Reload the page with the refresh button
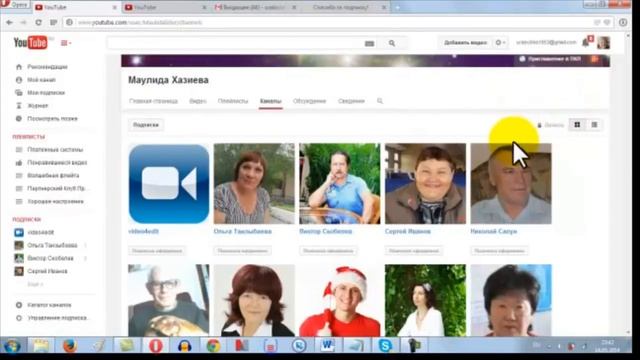 [38, 22]
